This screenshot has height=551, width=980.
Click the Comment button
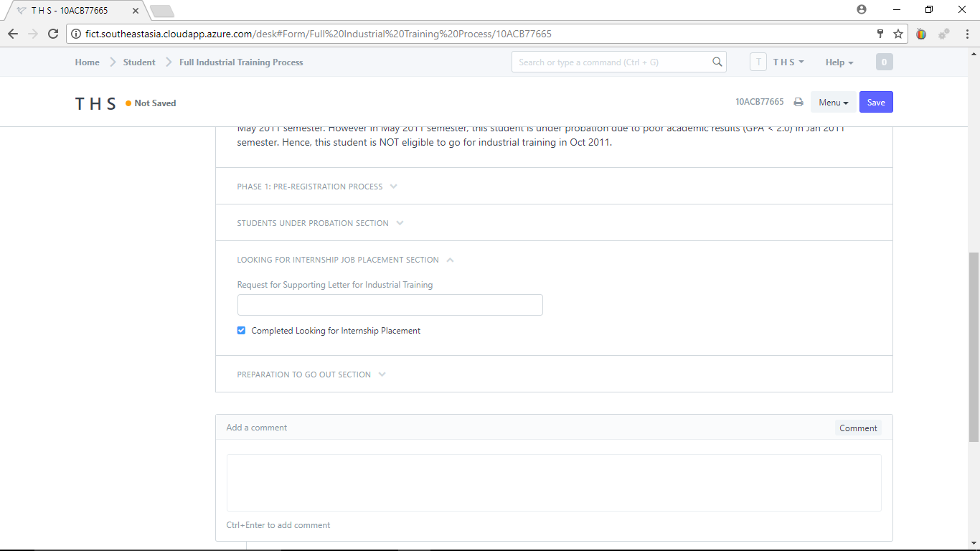(858, 428)
